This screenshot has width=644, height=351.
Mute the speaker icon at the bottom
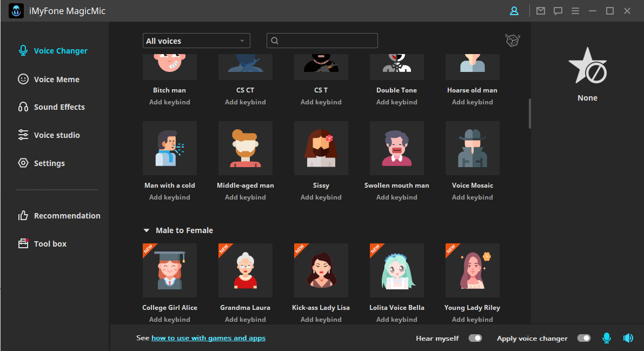click(628, 338)
